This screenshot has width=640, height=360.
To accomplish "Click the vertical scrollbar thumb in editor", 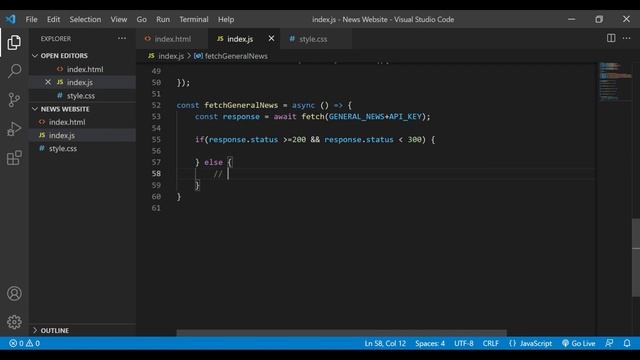I will (636, 257).
